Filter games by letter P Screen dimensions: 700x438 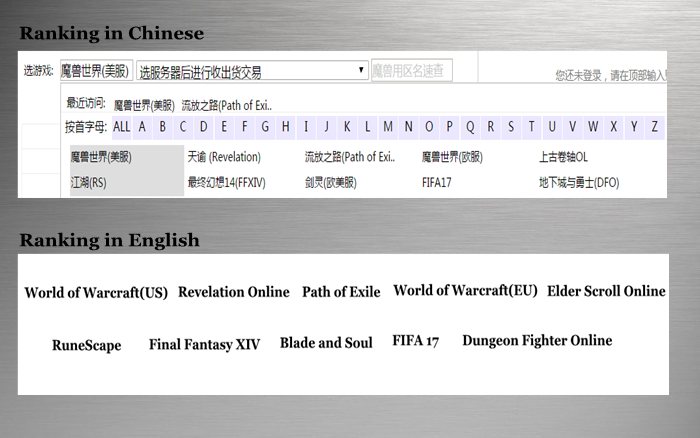click(x=450, y=127)
